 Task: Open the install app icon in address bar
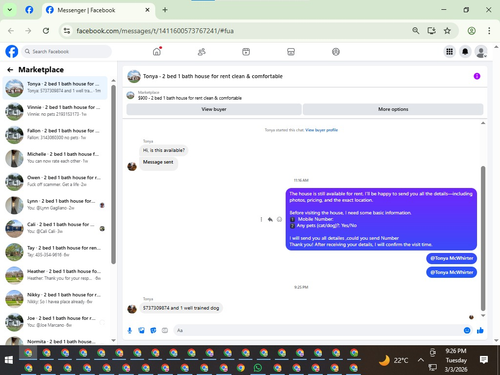coord(432,31)
